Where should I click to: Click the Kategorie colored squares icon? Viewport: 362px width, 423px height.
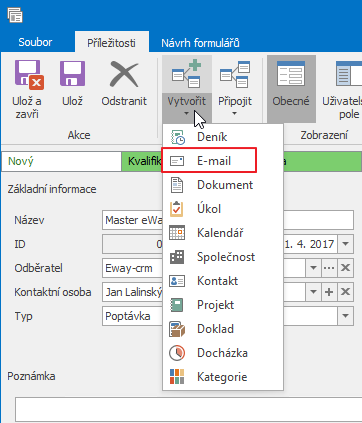coord(177,377)
